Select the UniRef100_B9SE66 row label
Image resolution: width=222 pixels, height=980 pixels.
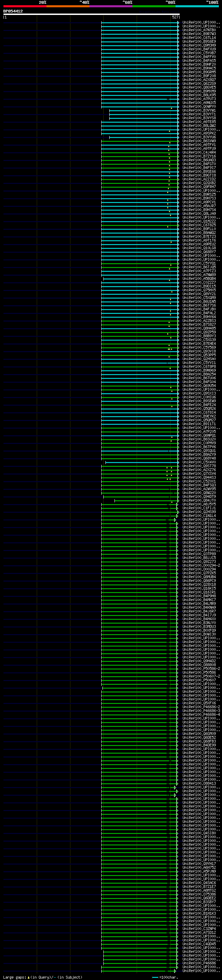(x=199, y=172)
